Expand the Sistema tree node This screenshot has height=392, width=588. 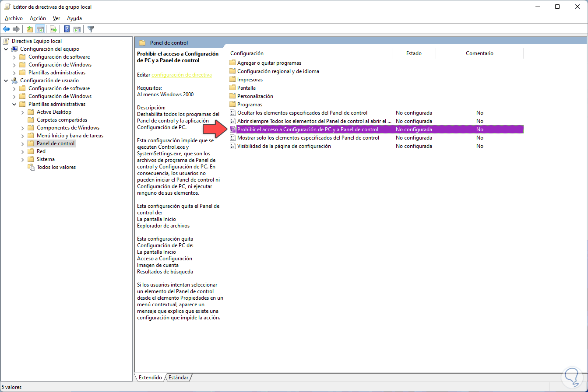coord(23,159)
